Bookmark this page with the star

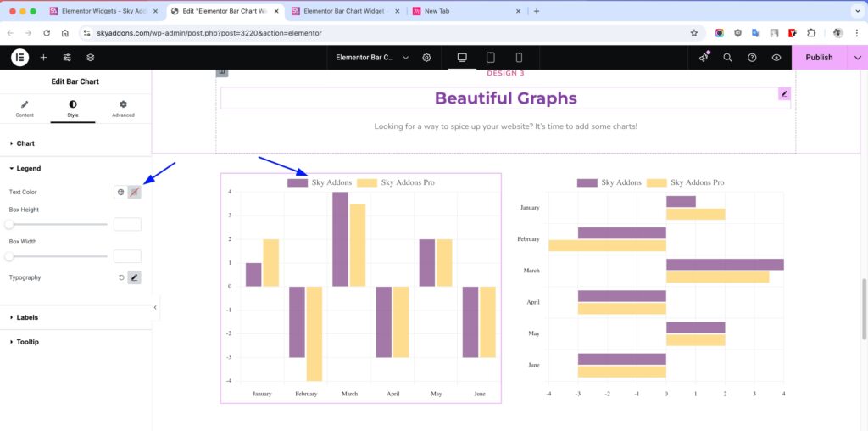click(694, 33)
